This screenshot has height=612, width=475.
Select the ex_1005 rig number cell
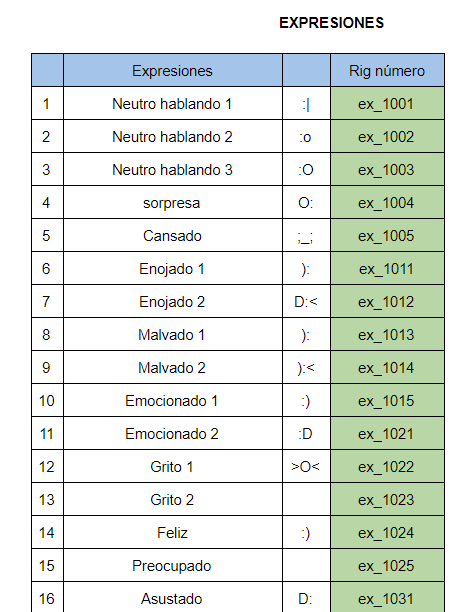[387, 235]
